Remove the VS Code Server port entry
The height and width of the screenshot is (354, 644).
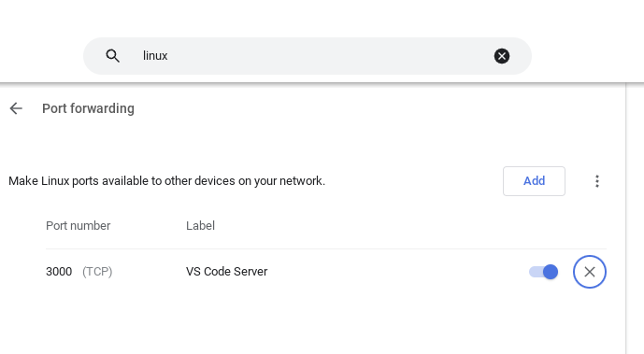[590, 272]
